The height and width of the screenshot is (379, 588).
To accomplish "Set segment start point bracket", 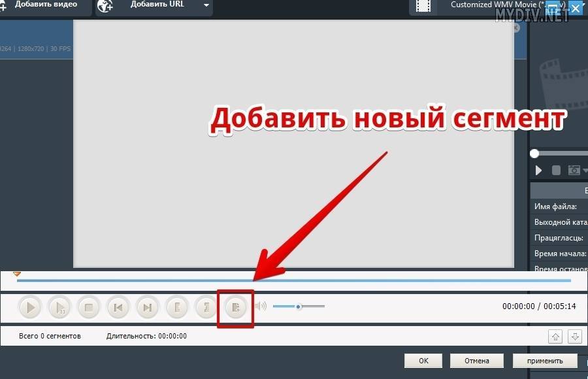I will pos(176,308).
